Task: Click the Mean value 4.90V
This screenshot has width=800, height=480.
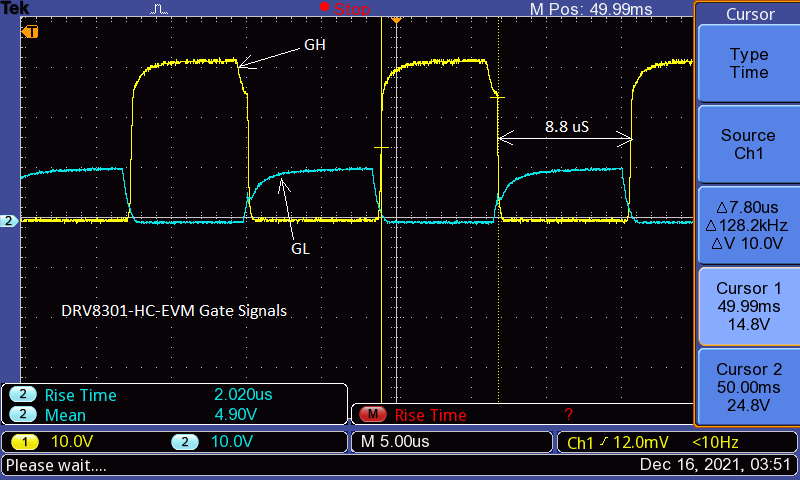Action: (x=235, y=414)
